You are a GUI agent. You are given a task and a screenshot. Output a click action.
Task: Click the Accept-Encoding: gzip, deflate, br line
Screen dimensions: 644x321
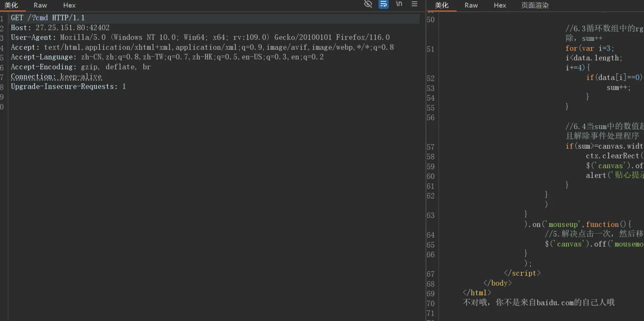(x=81, y=67)
